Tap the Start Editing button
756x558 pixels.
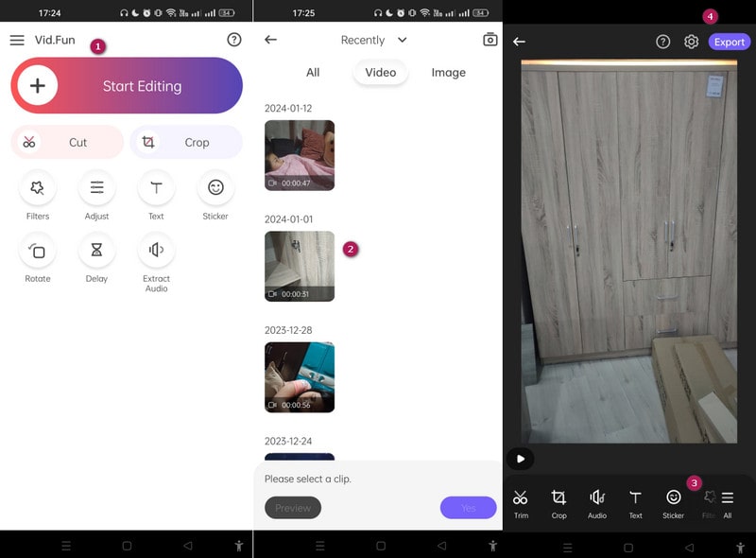[127, 86]
